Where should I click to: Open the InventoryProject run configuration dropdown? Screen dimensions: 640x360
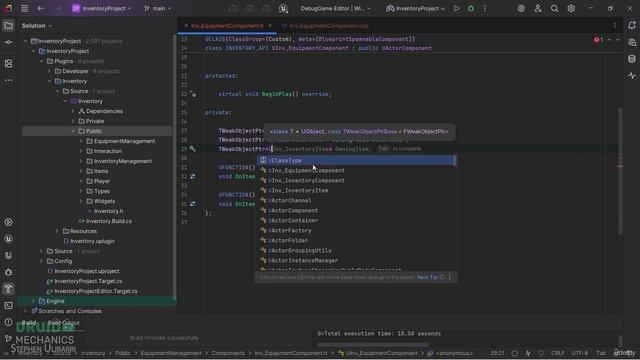[416, 8]
